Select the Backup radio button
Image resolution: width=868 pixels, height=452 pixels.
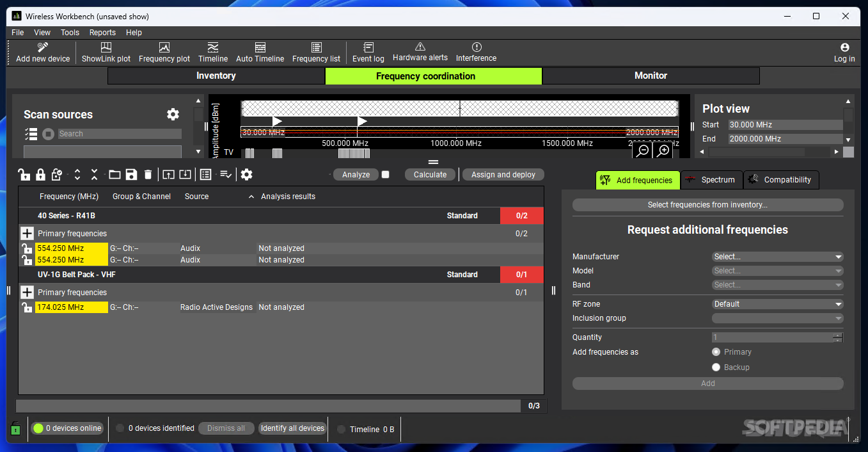click(x=716, y=367)
